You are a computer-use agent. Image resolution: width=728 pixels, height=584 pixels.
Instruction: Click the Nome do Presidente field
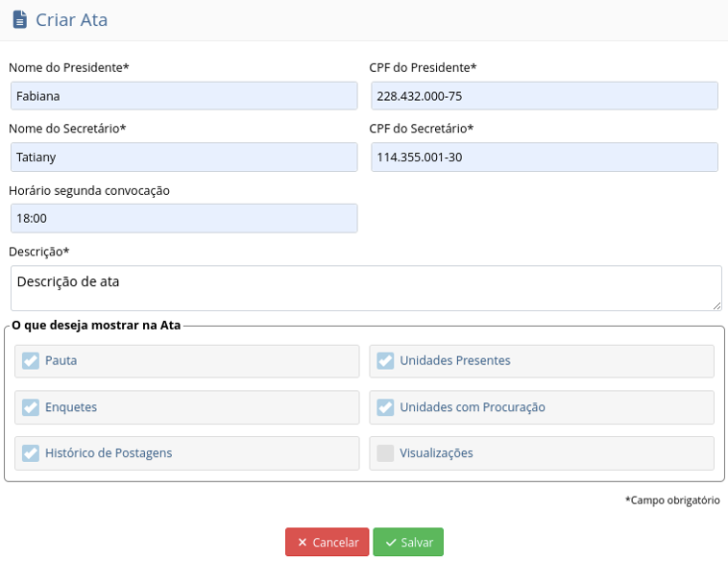(183, 96)
